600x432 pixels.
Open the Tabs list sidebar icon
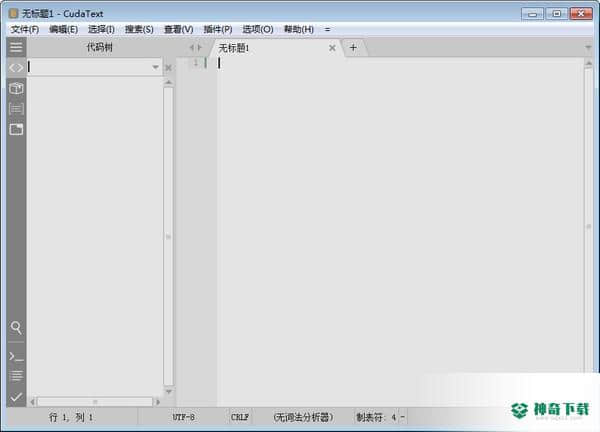coord(16,129)
